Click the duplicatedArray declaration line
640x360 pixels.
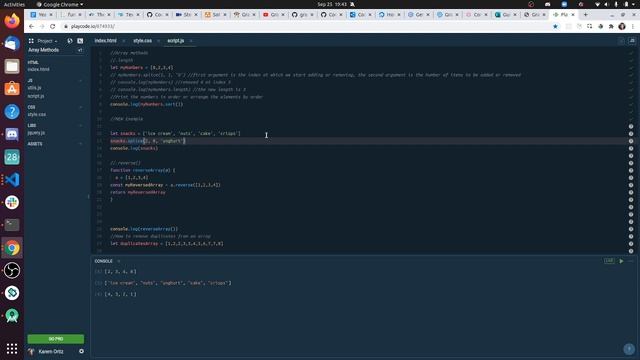point(167,244)
